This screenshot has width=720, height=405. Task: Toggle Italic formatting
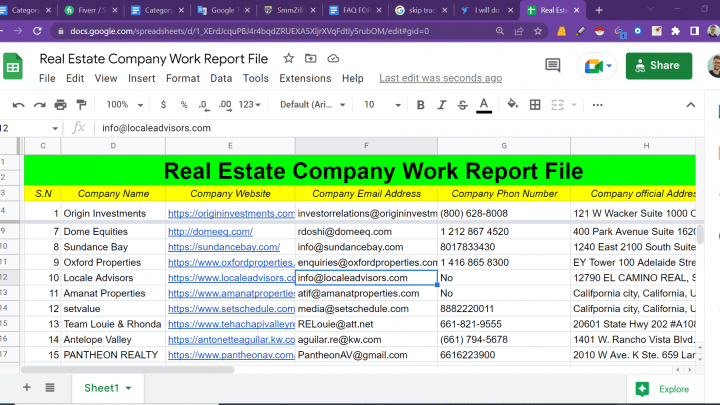(441, 105)
